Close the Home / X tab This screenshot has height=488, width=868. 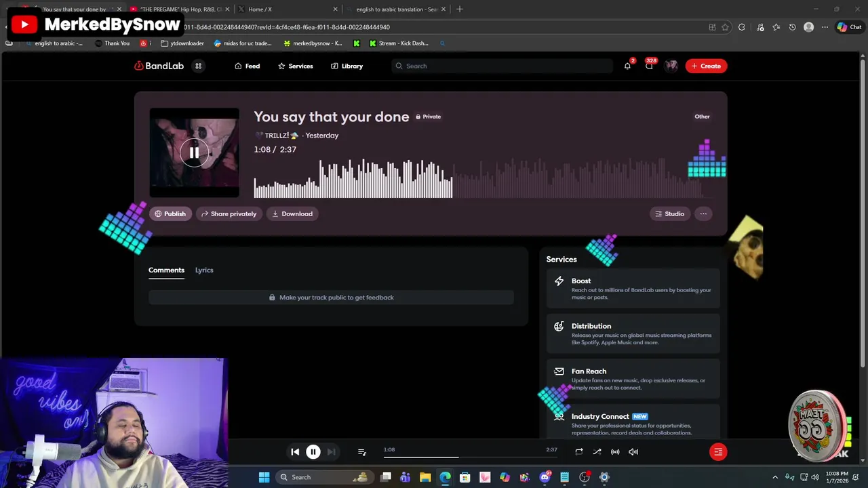(x=335, y=9)
